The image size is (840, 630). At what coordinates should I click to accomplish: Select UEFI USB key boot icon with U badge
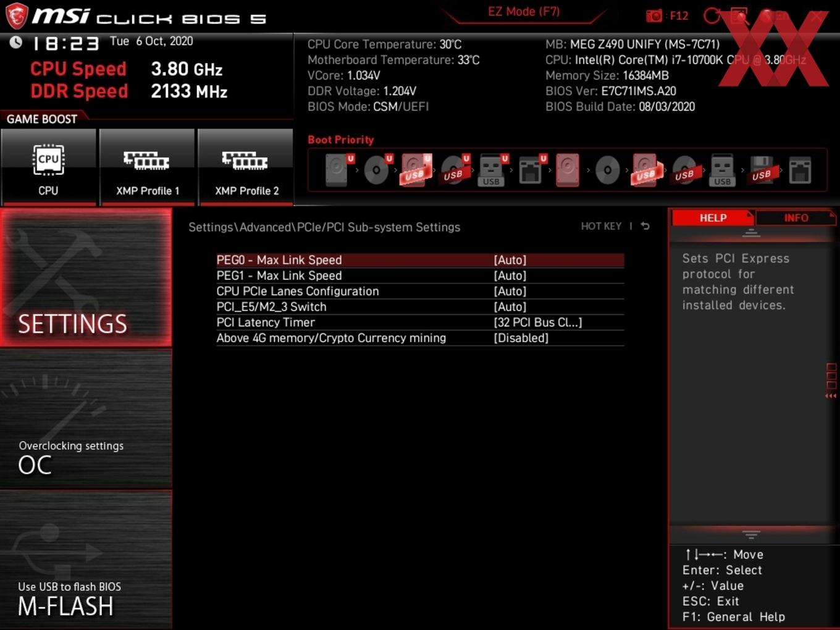click(x=492, y=169)
